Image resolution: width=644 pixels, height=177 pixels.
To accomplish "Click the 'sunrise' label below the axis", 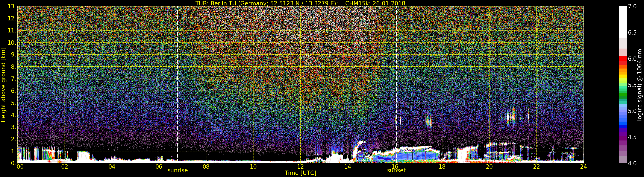I will tap(177, 170).
